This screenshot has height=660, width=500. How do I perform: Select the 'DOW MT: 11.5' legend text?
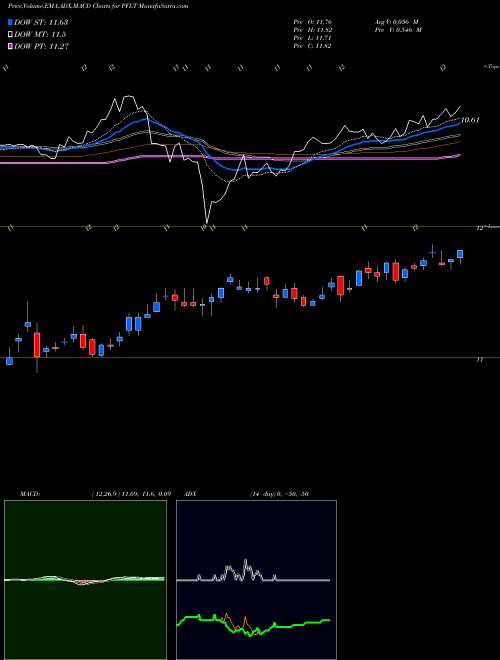[40, 35]
